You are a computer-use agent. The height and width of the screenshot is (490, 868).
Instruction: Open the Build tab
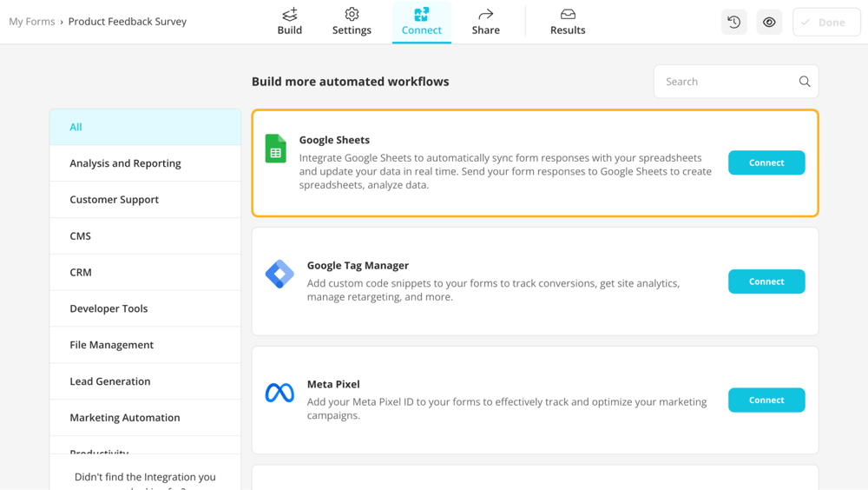[290, 23]
